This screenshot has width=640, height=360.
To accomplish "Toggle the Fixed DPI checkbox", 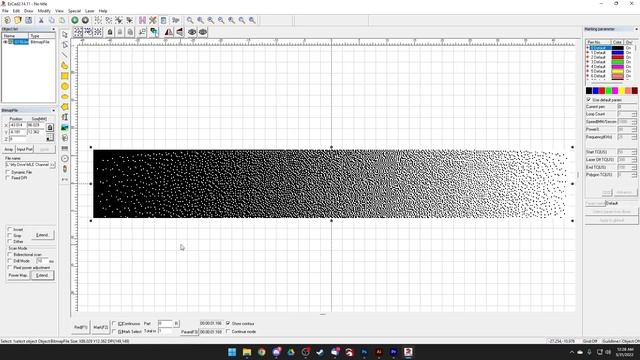I will point(8,178).
